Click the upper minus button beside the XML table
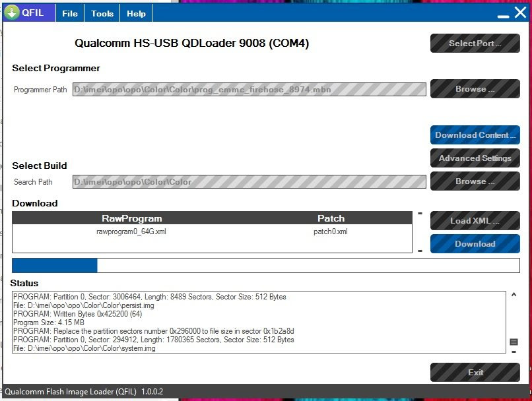532x401 pixels. pos(420,214)
